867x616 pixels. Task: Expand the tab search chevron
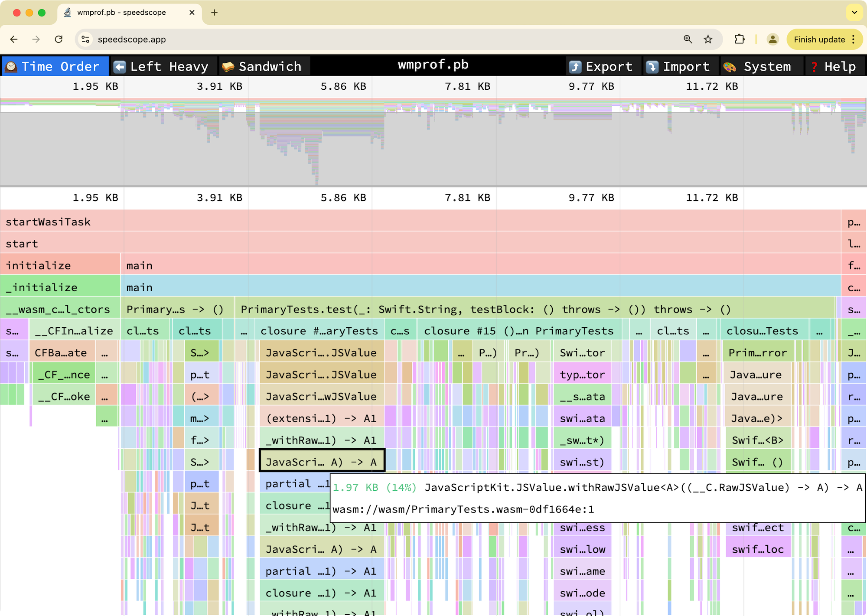pyautogui.click(x=854, y=13)
